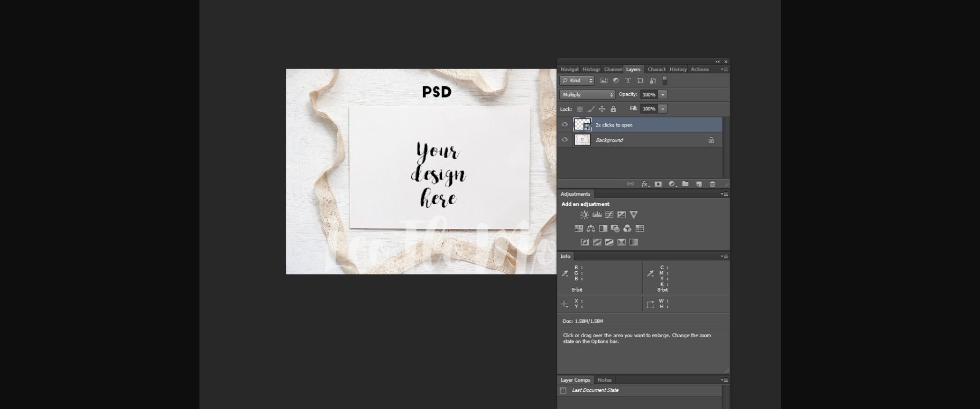Add a Color Balance adjustment

(x=591, y=228)
